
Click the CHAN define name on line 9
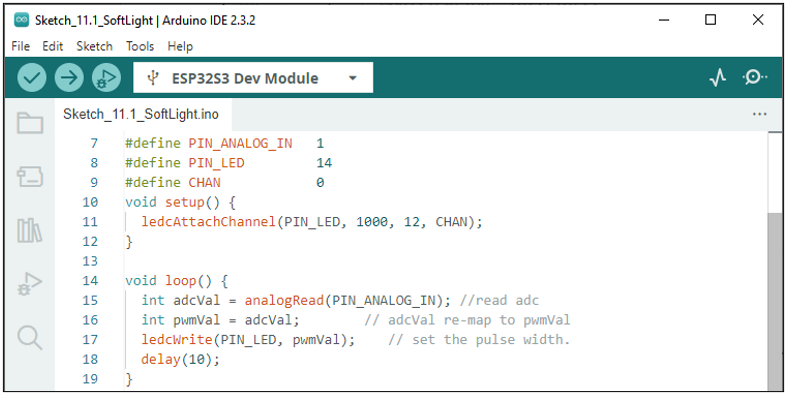205,182
